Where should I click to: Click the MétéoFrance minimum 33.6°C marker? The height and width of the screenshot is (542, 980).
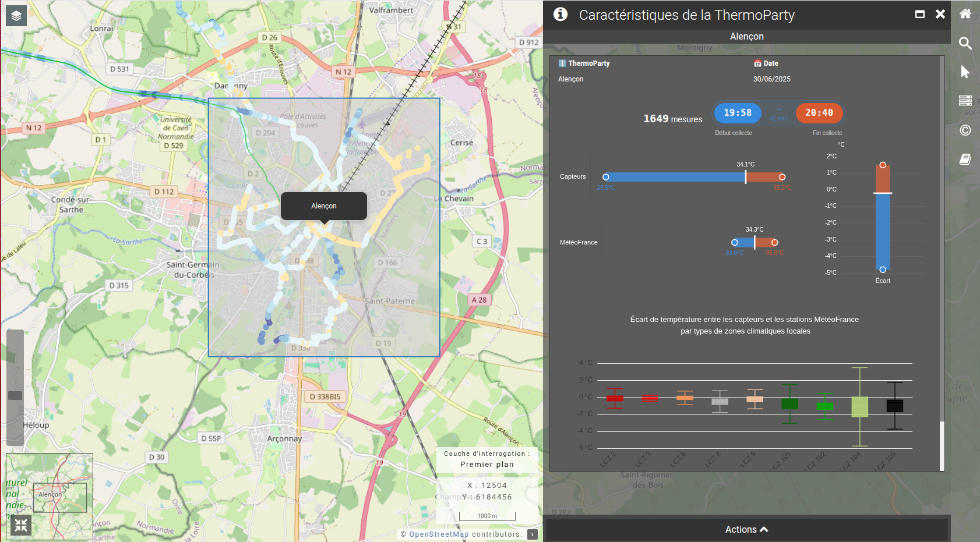735,243
